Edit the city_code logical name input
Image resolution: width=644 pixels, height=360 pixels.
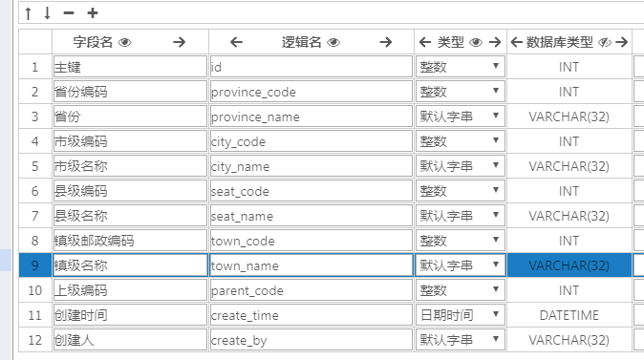click(311, 141)
